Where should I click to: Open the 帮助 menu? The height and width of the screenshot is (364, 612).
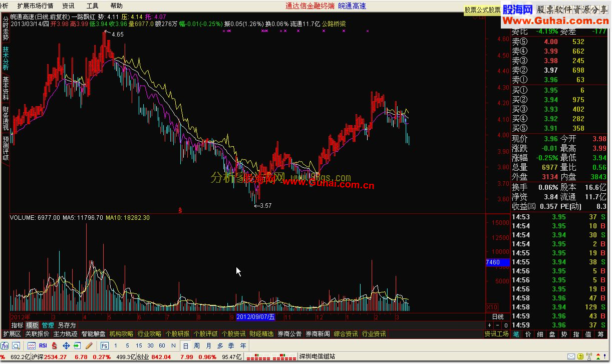tap(116, 6)
